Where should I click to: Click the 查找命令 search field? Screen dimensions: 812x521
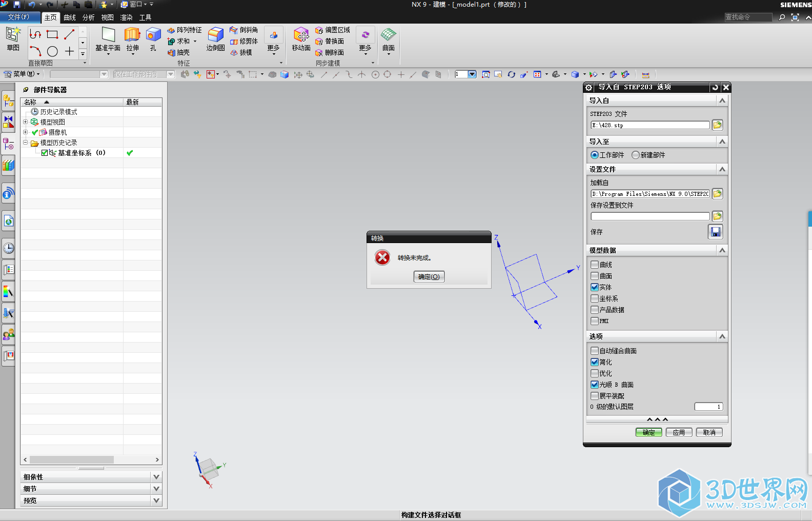click(748, 17)
